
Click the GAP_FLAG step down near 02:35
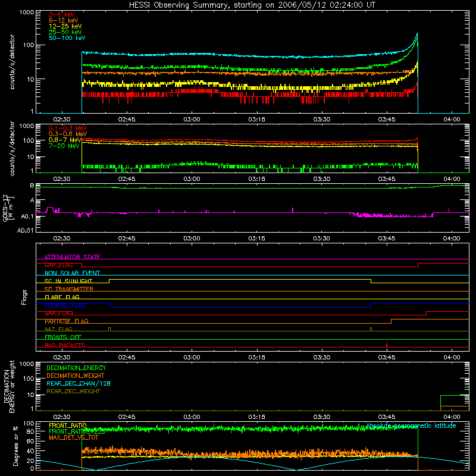(82, 265)
